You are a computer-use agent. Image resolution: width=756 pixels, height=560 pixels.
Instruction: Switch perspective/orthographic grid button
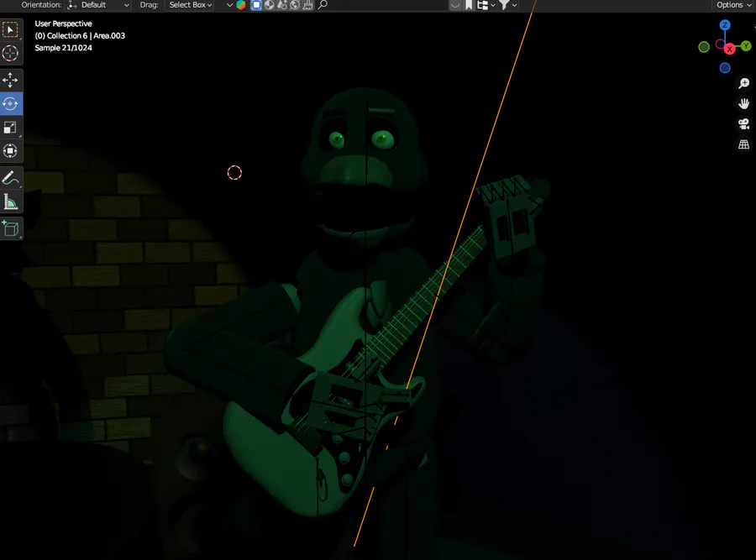[744, 144]
